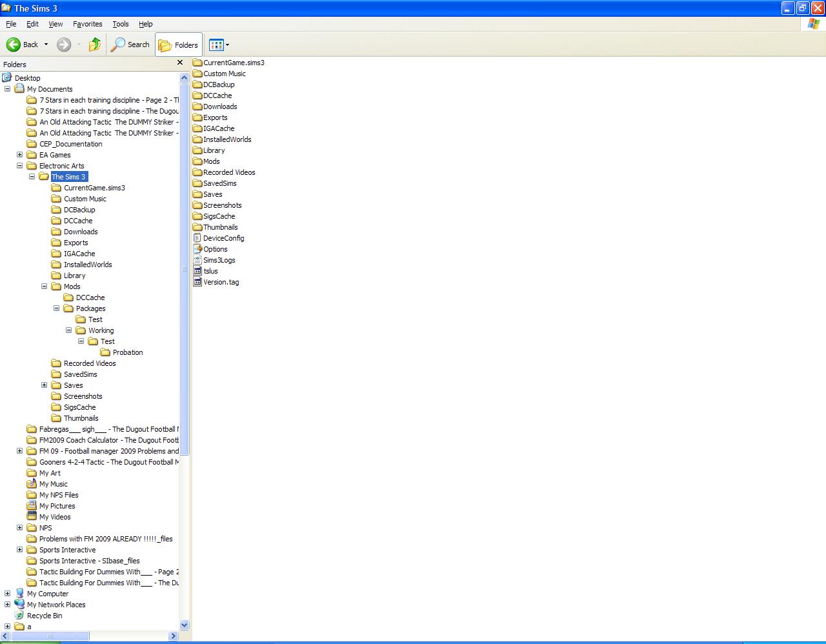826x644 pixels.
Task: Open the Tools menu
Action: point(120,24)
